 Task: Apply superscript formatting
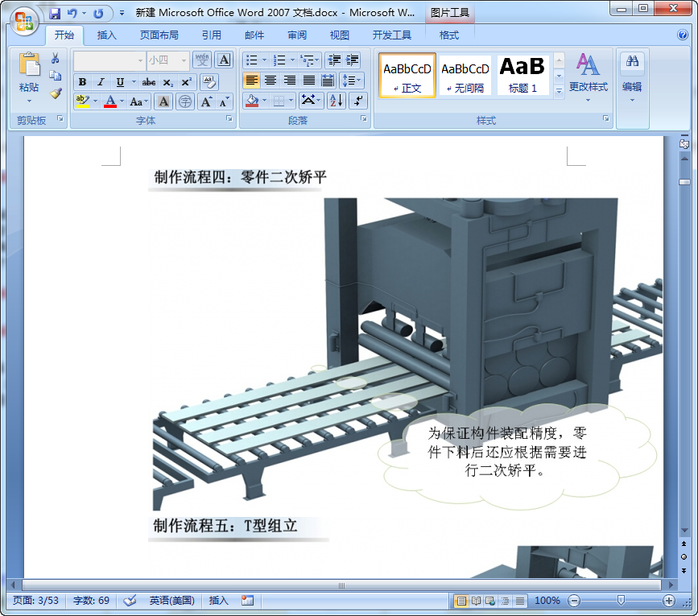pos(186,82)
